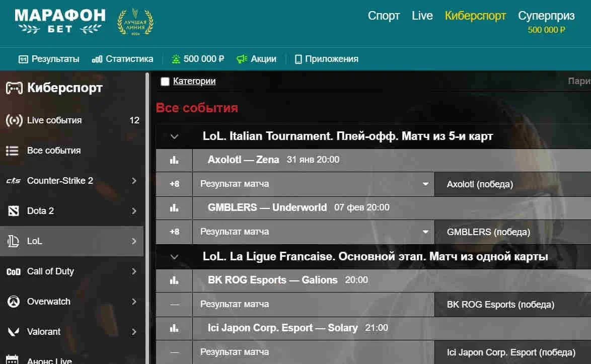This screenshot has width=591, height=364.
Task: Open the GMBLERS — Underworld match
Action: coord(267,207)
